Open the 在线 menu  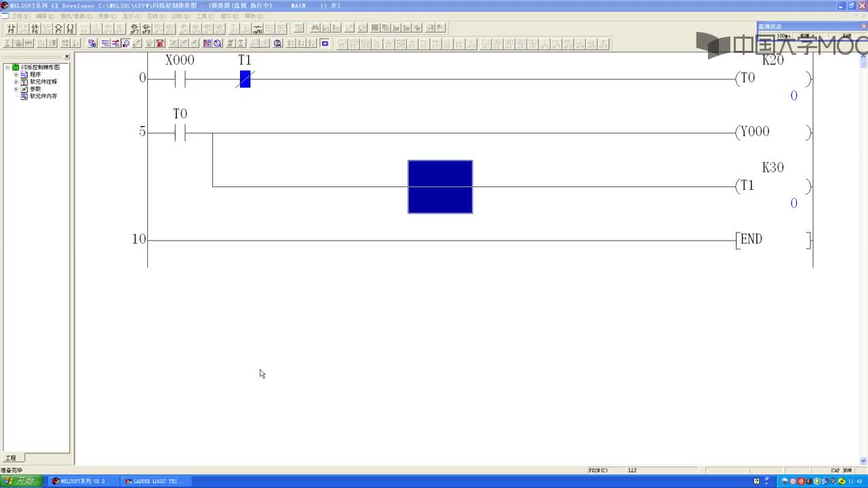[156, 16]
